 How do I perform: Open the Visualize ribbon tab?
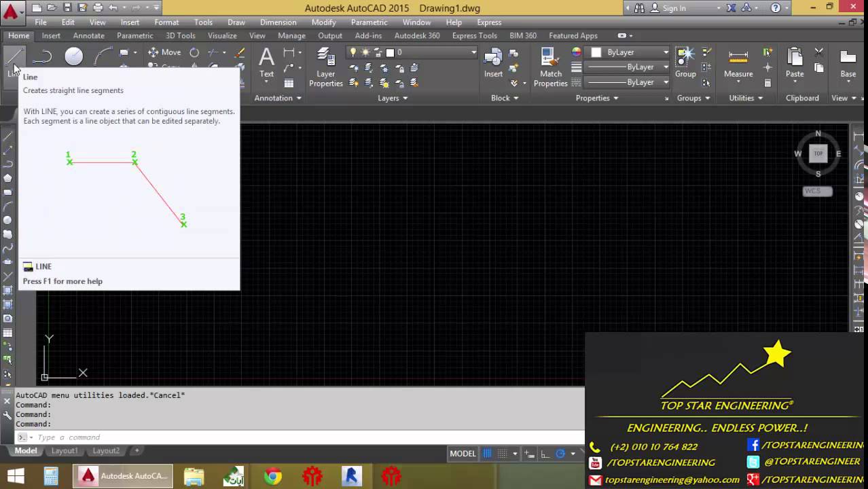pyautogui.click(x=222, y=35)
